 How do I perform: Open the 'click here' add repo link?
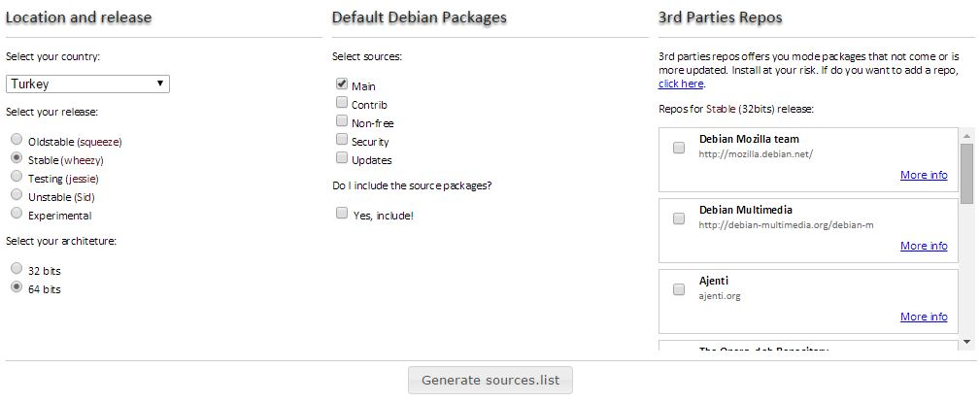[x=681, y=84]
